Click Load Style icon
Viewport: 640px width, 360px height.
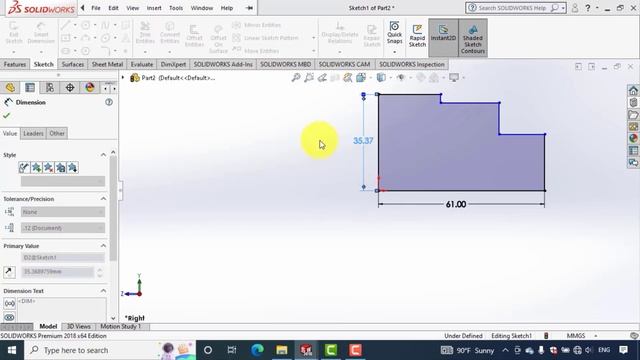pyautogui.click(x=73, y=167)
